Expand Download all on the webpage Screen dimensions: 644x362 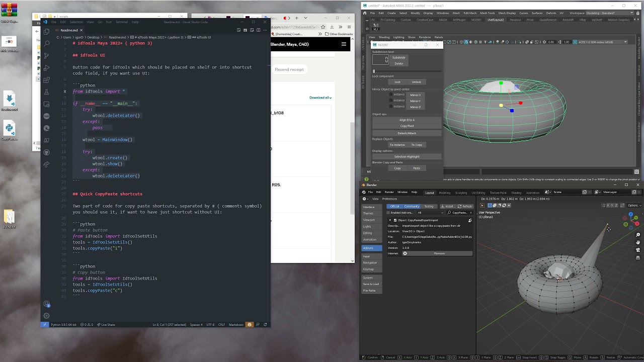pyautogui.click(x=320, y=98)
